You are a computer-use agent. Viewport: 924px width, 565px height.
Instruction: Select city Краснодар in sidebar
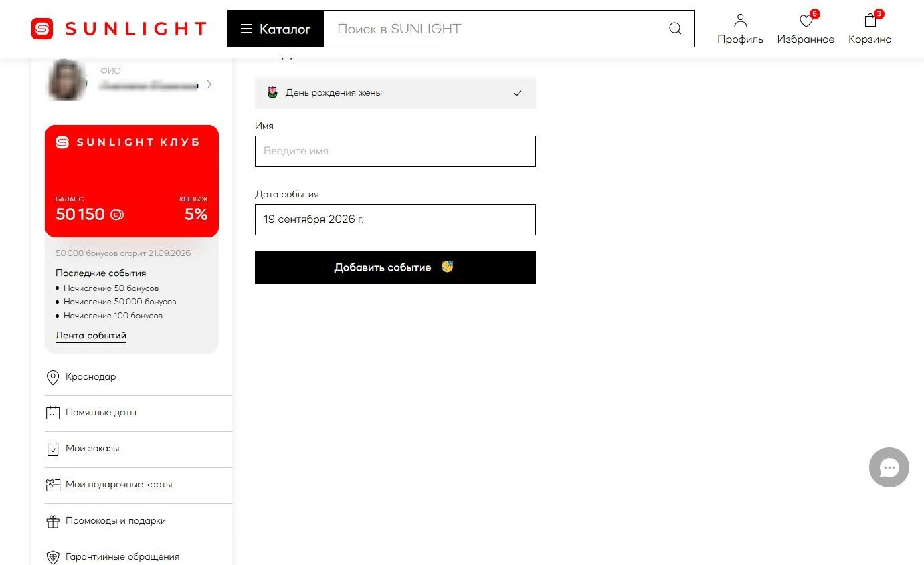90,377
